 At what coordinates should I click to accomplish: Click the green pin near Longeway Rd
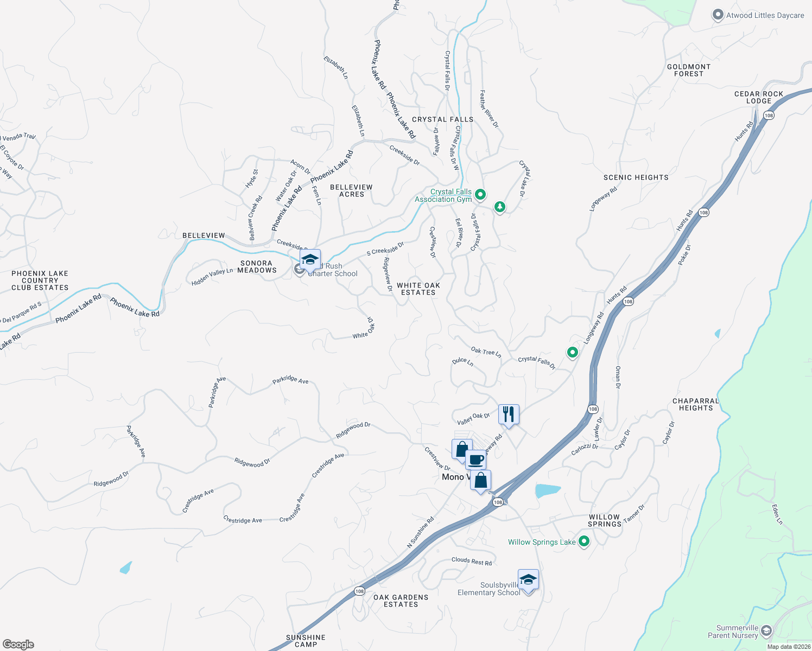(572, 353)
